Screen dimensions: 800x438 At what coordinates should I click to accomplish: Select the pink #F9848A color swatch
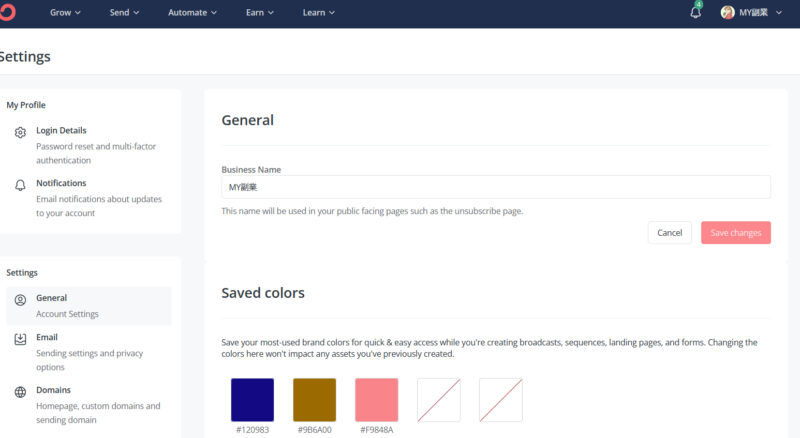tap(376, 399)
